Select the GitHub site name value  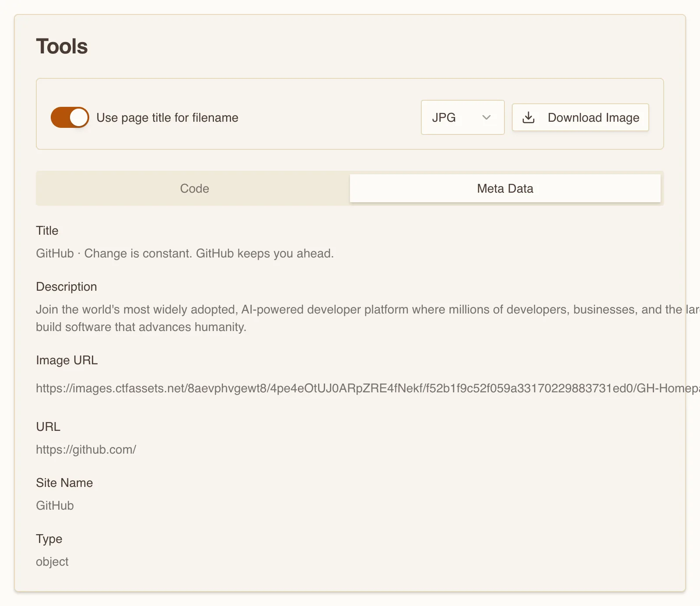click(55, 506)
